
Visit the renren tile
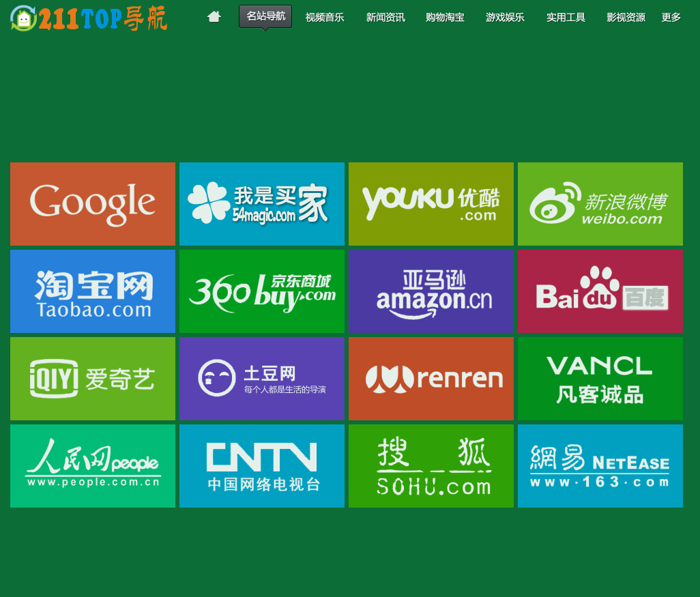(x=431, y=379)
